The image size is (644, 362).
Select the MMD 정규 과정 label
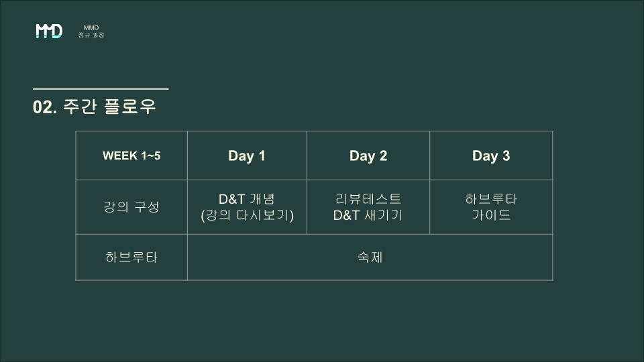91,32
